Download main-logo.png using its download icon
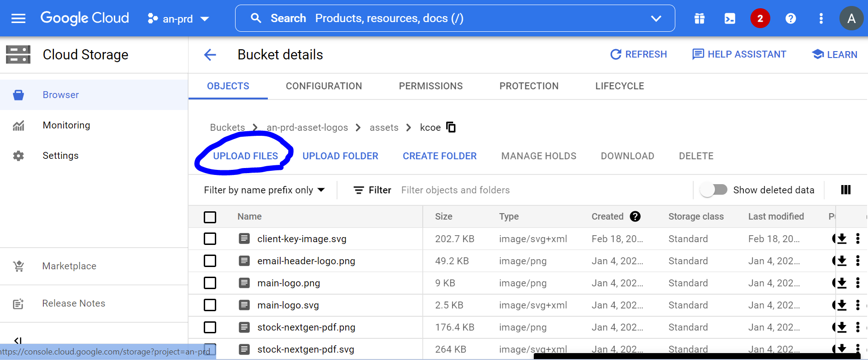 pos(842,283)
